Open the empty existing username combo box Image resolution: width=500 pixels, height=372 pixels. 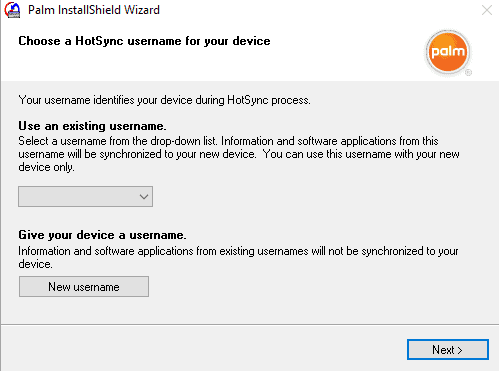[85, 197]
